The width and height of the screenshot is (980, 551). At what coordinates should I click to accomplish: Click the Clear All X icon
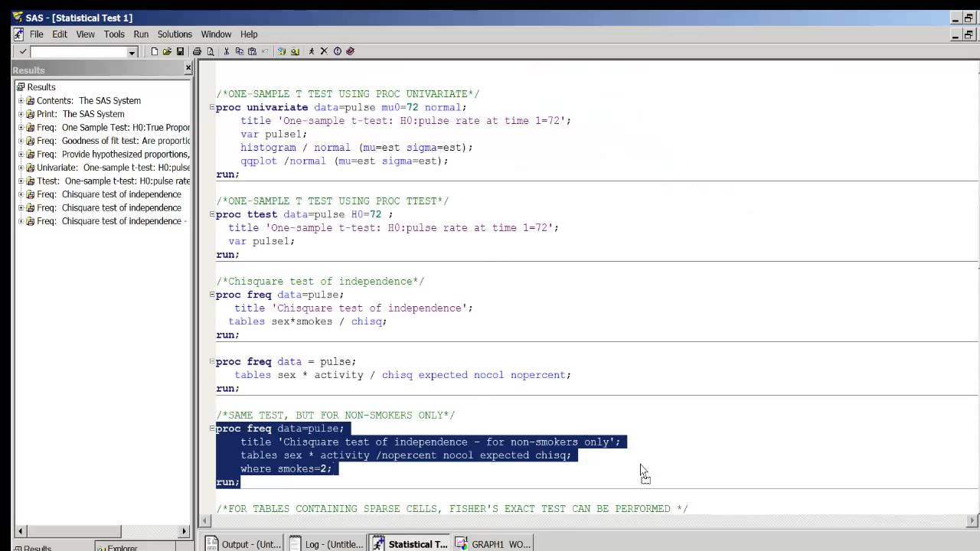click(x=324, y=51)
